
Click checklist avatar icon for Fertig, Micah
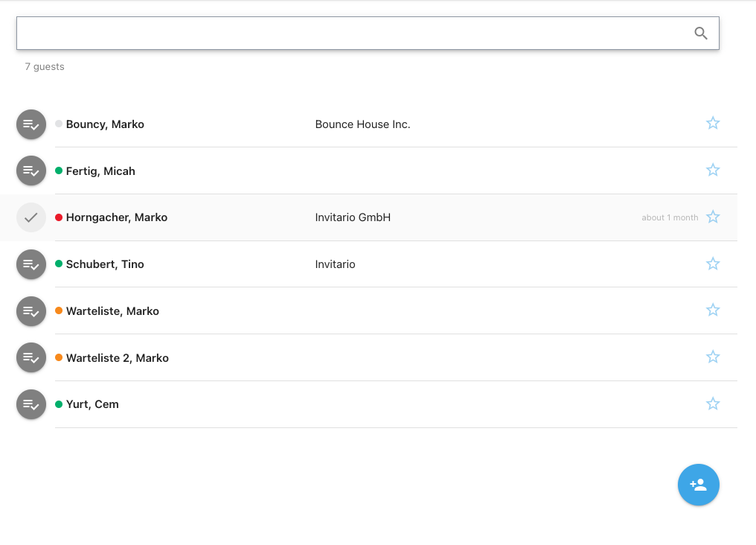tap(31, 171)
